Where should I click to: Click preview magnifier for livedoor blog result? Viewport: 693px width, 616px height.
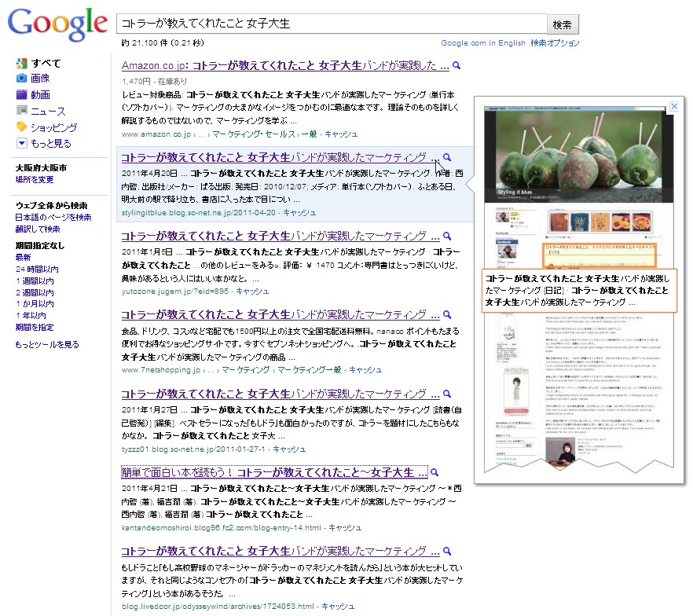tap(447, 551)
